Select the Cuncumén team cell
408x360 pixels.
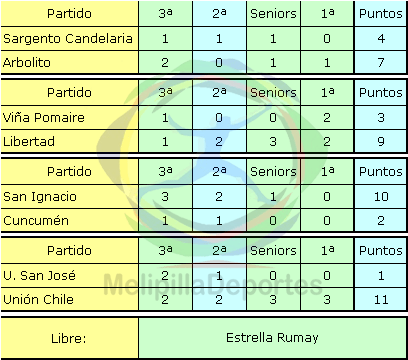pyautogui.click(x=69, y=220)
